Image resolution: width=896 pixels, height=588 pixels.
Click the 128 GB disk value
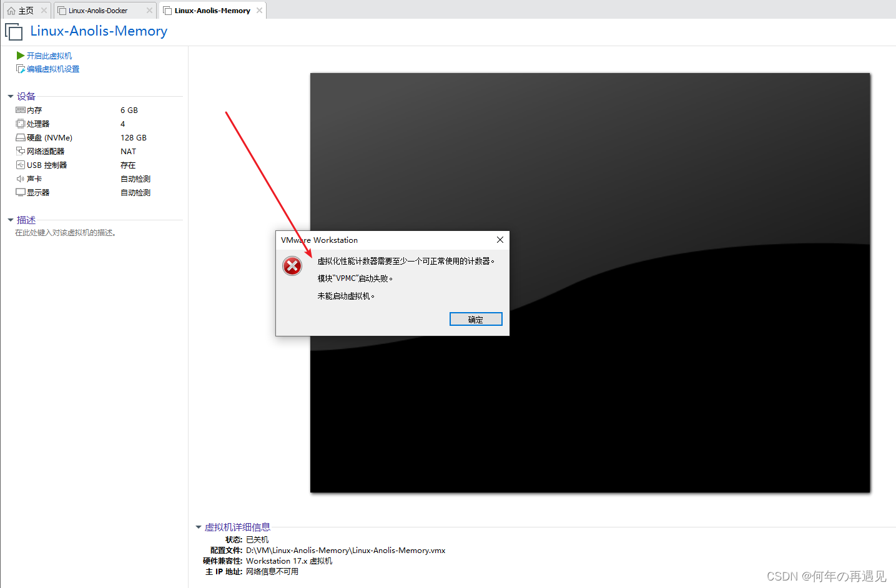(x=134, y=137)
